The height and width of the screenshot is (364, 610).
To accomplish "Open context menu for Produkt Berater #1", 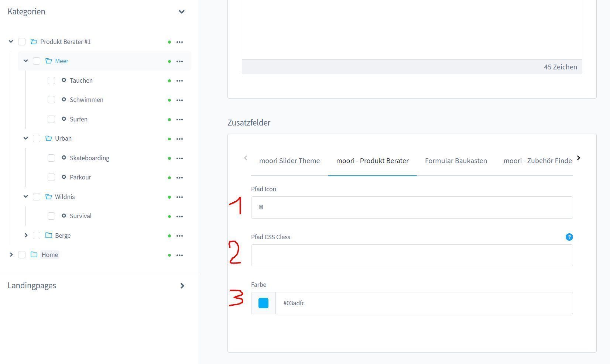I will click(x=179, y=42).
